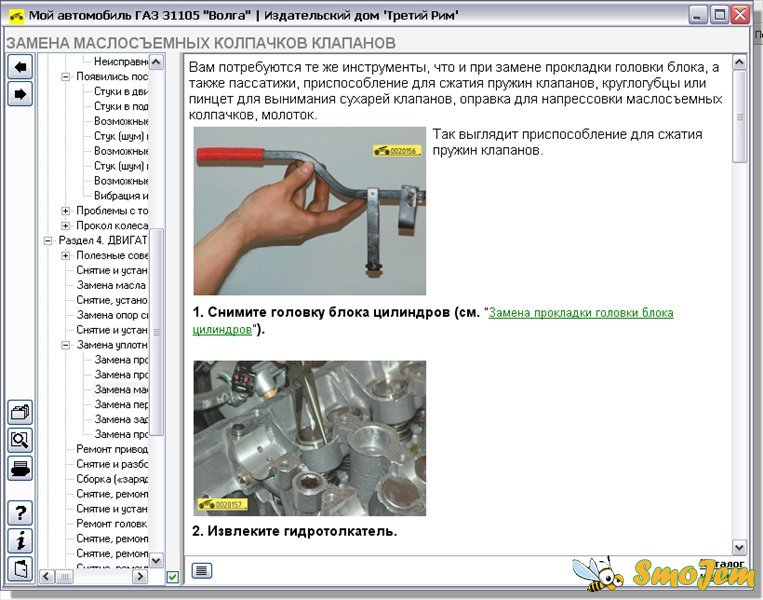
Task: Collapse the 'Замена уплотн' tree node
Action: [66, 345]
